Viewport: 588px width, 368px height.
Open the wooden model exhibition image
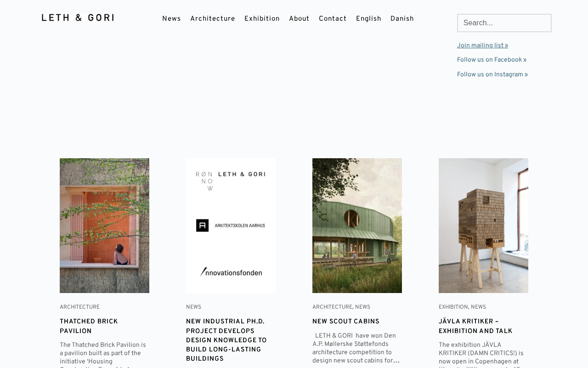pos(483,225)
